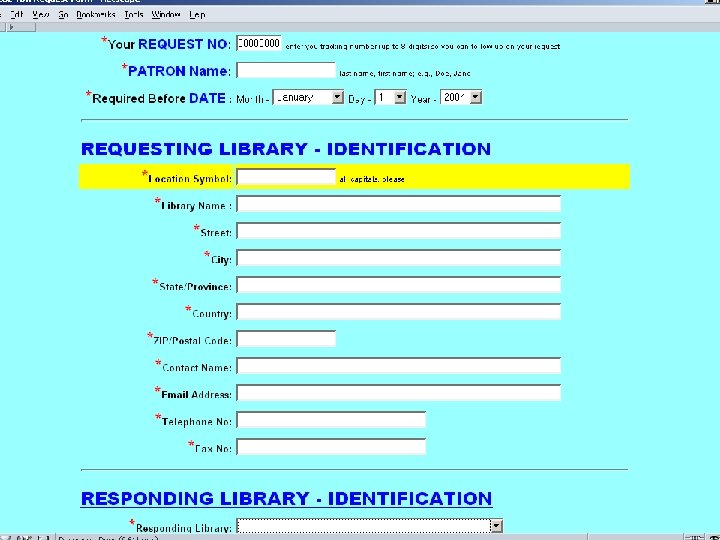Viewport: 720px width, 540px height.
Task: Click the Telephone No text field
Action: coord(331,420)
